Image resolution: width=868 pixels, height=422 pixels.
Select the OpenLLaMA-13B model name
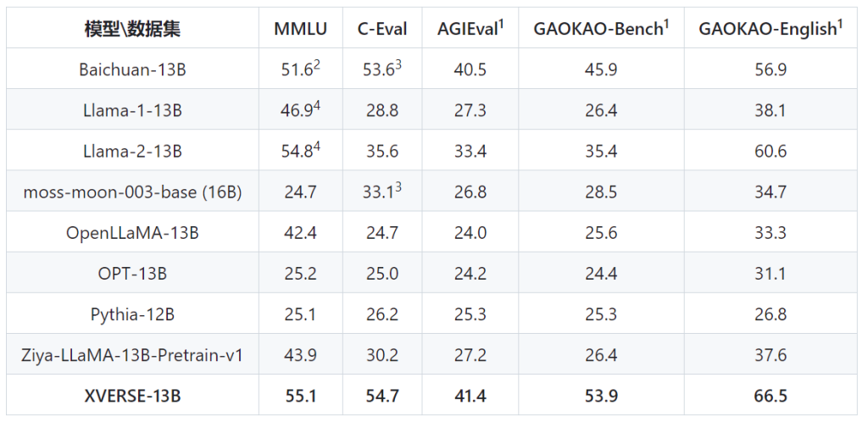[x=132, y=233]
